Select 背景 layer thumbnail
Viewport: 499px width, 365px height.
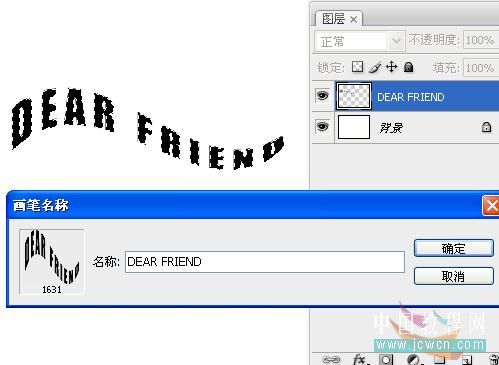(x=354, y=127)
